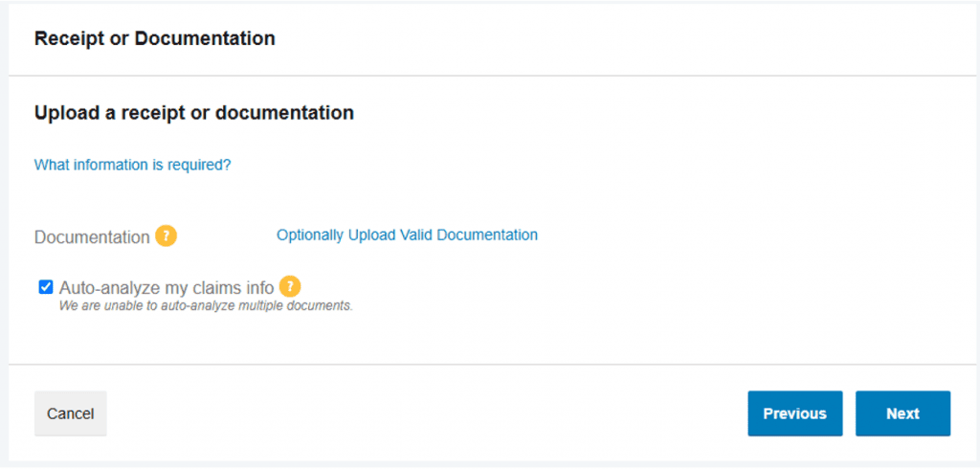980x469 pixels.
Task: Click the help icon beside Documentation
Action: (166, 235)
